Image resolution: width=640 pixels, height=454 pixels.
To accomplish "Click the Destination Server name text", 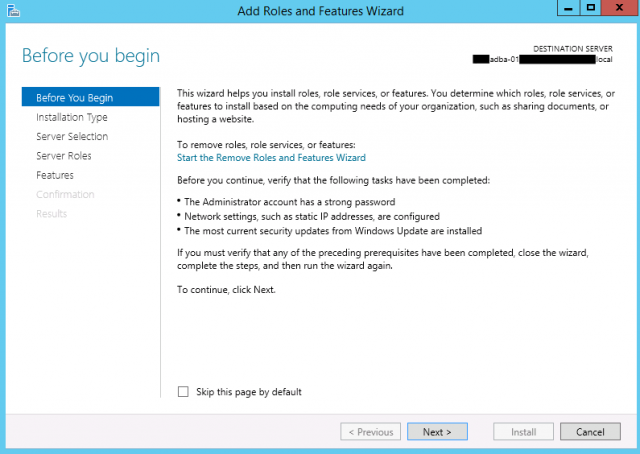I will [542, 60].
